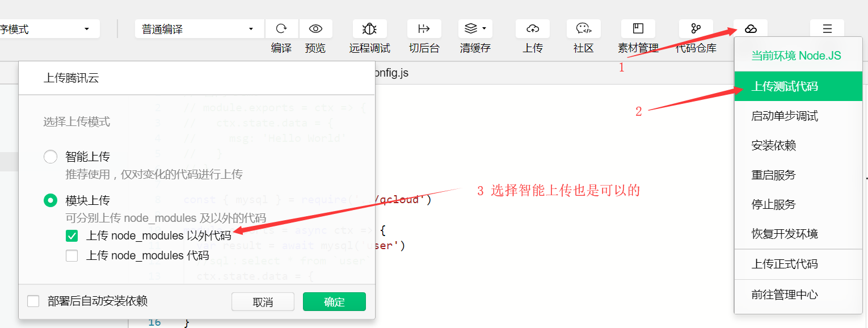Viewport: 868px width, 328px height.
Task: Click the 取消 button
Action: tap(263, 302)
